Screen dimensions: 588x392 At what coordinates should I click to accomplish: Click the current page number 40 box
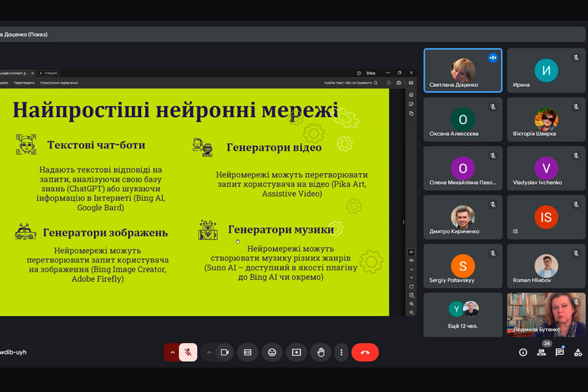412,252
